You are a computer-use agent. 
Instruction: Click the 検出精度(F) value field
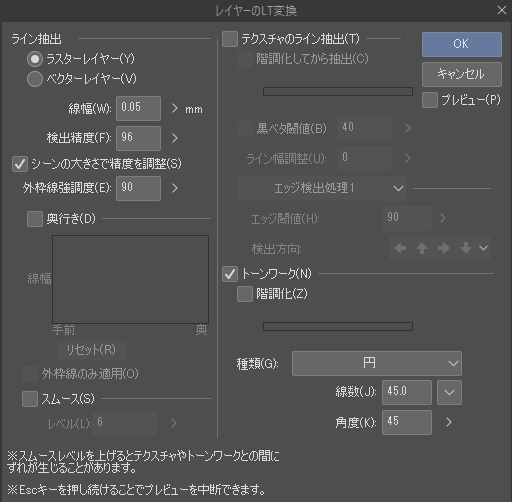(138, 138)
